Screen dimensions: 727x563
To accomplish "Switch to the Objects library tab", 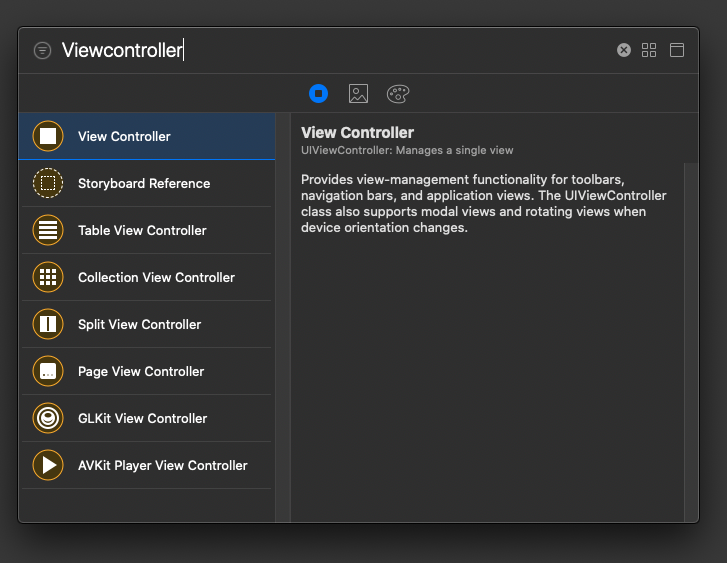I will (x=318, y=93).
